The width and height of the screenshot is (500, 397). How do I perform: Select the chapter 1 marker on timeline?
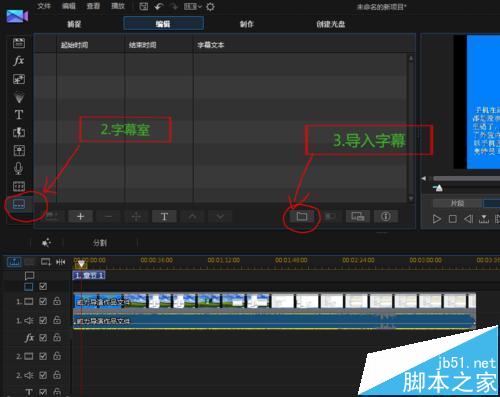pyautogui.click(x=89, y=275)
